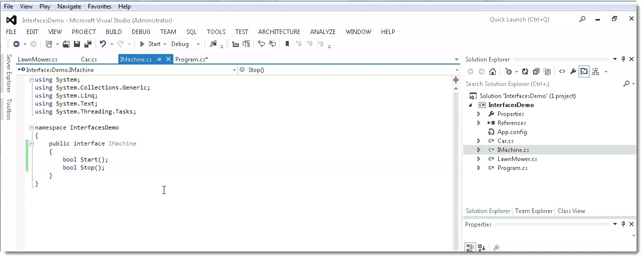Click the Save All toolbar icon
Image resolution: width=644 pixels, height=259 pixels.
coord(88,44)
